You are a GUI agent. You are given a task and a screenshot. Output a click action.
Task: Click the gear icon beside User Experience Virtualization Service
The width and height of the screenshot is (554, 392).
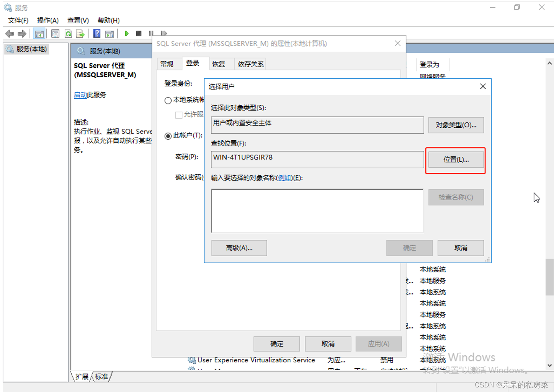tap(192, 360)
